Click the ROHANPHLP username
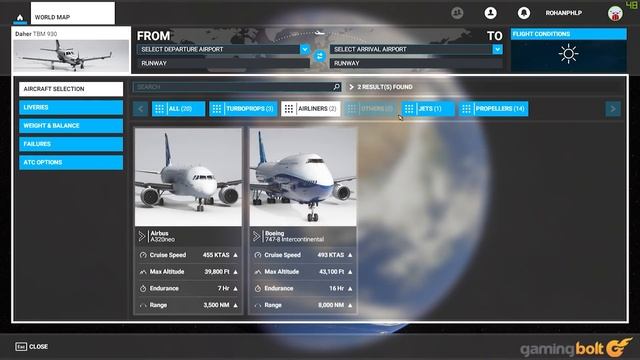 (564, 13)
